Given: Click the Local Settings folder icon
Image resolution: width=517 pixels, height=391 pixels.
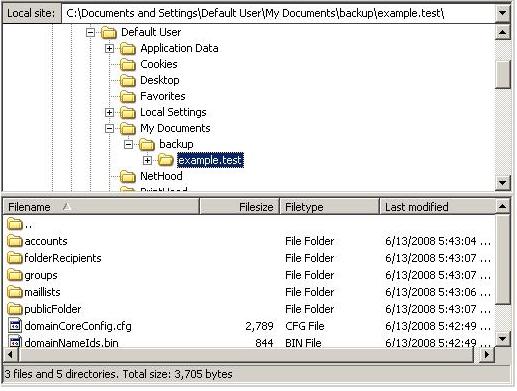Looking at the screenshot, I should click(x=128, y=113).
